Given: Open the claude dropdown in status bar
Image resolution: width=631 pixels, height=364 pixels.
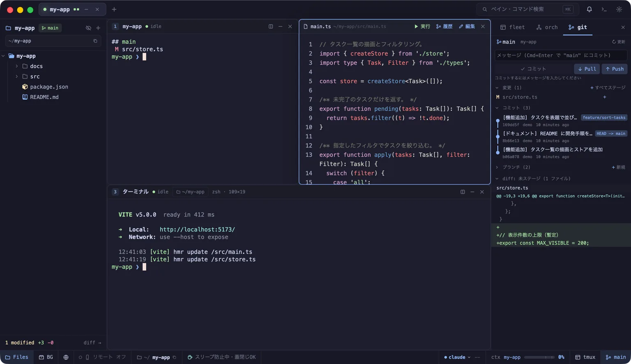Looking at the screenshot, I should pos(457,357).
